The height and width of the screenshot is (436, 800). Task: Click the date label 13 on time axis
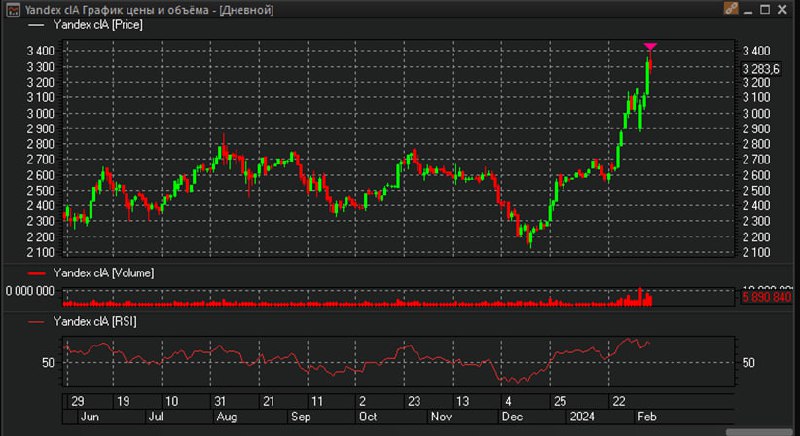point(462,401)
